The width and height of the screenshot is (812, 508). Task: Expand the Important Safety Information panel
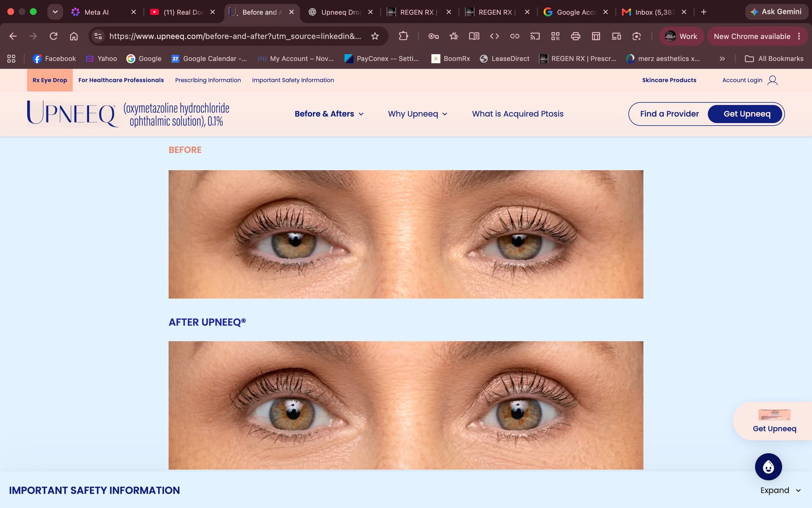coord(780,490)
